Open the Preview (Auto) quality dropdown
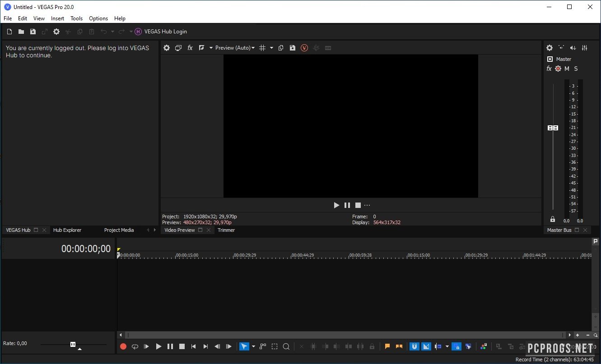 235,48
